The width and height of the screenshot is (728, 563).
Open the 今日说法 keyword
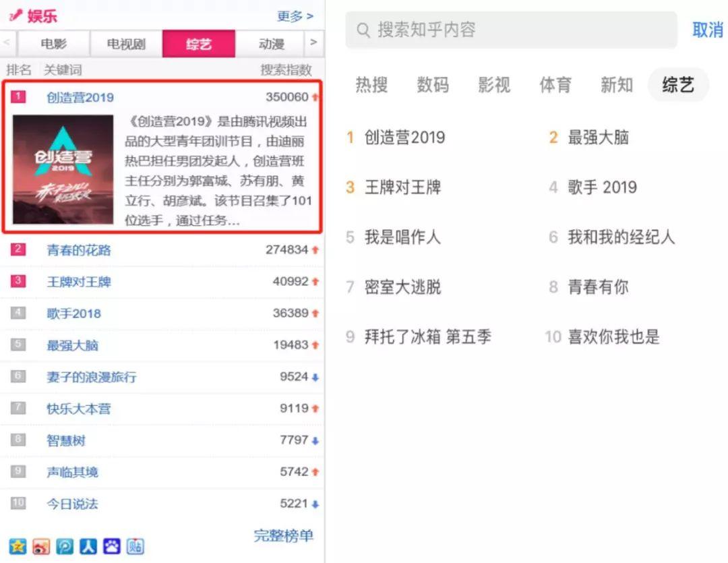pyautogui.click(x=72, y=504)
